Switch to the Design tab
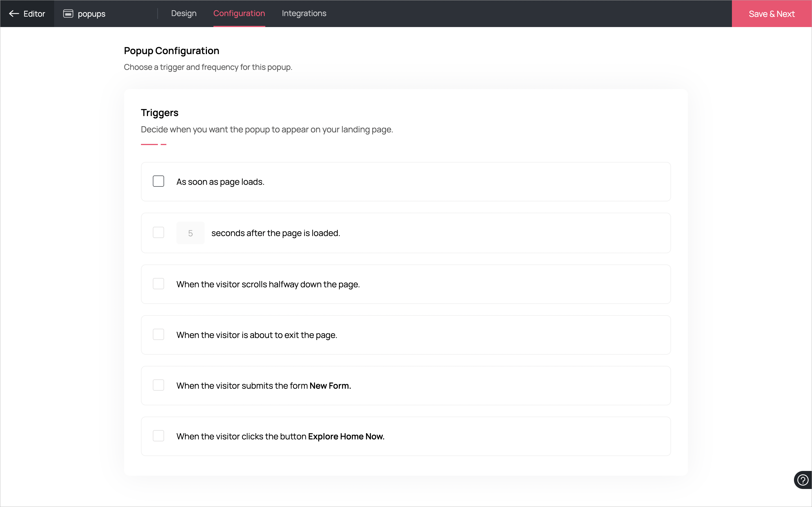 click(184, 14)
